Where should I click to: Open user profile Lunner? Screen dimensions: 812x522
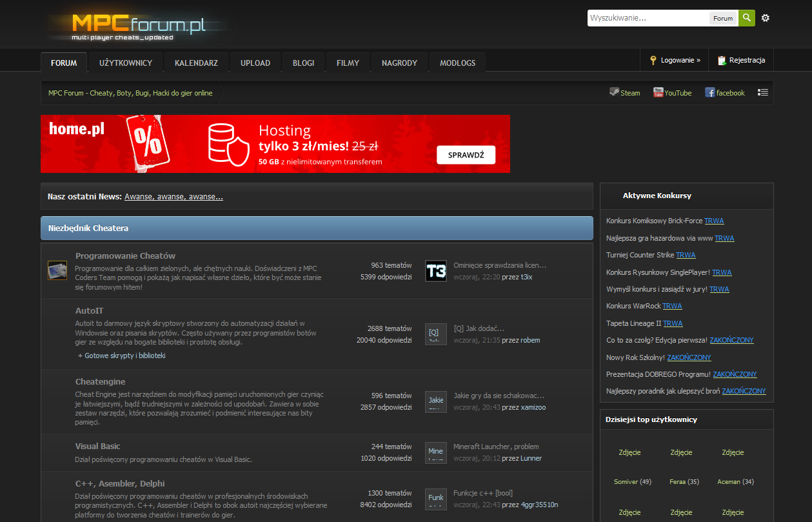pyautogui.click(x=531, y=458)
